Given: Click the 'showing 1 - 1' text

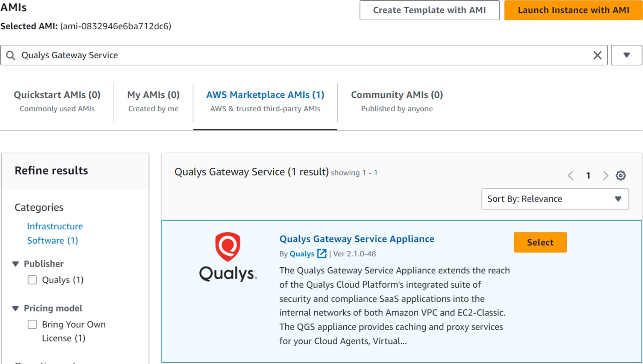Looking at the screenshot, I should click(x=354, y=173).
